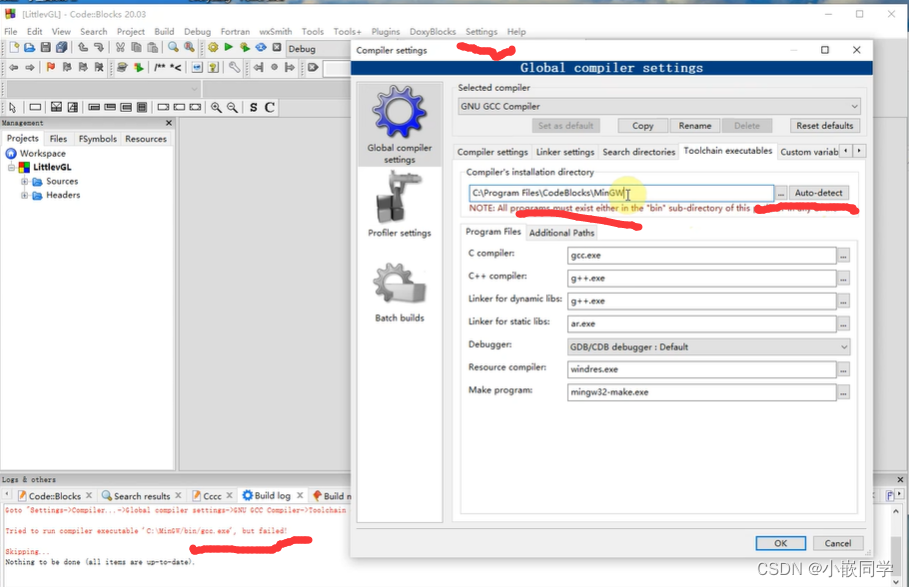
Task: Open Profiler settings category
Action: (399, 206)
